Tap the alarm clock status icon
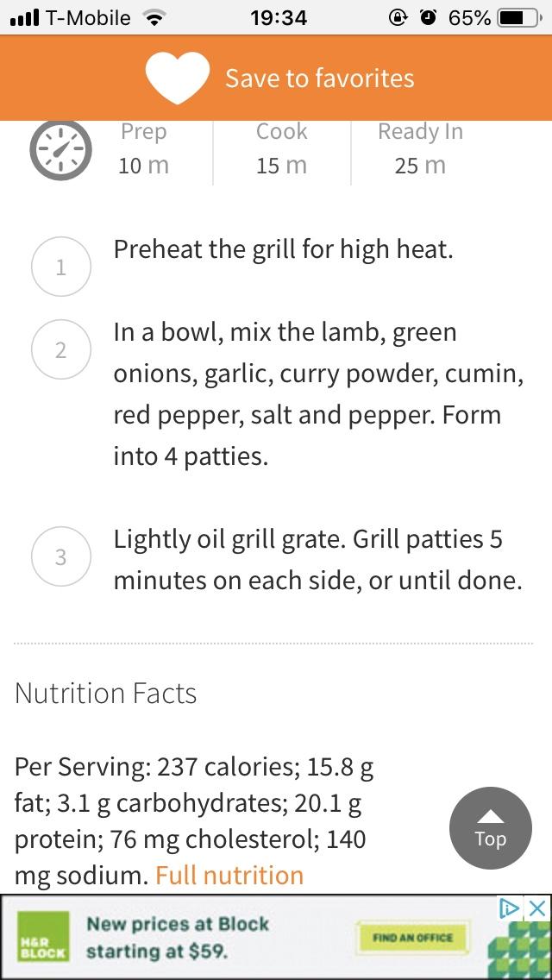This screenshot has width=552, height=980. pos(428,18)
